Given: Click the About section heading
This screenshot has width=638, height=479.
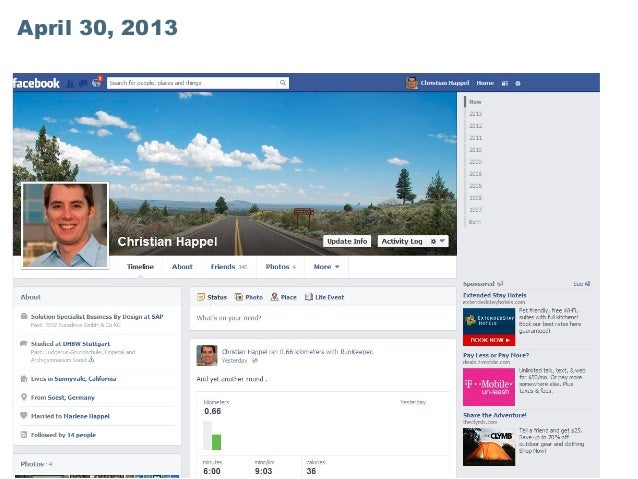Looking at the screenshot, I should point(31,297).
